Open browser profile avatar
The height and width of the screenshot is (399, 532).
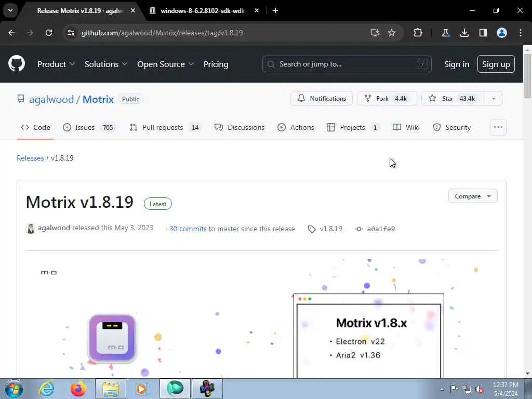pyautogui.click(x=502, y=33)
